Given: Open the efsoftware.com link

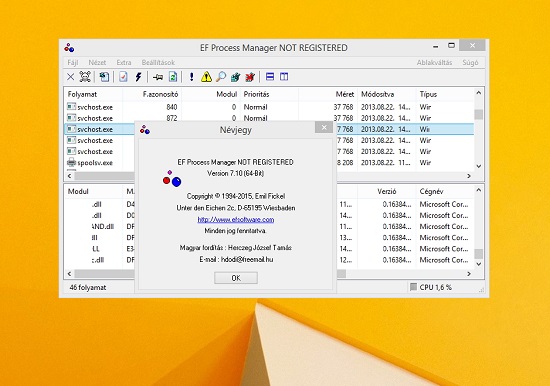Looking at the screenshot, I should (x=236, y=220).
